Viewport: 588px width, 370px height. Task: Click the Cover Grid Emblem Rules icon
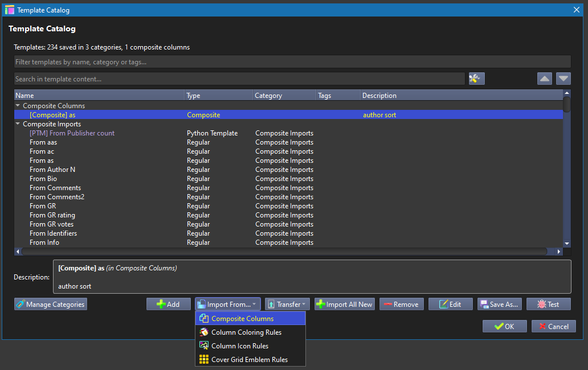(204, 360)
